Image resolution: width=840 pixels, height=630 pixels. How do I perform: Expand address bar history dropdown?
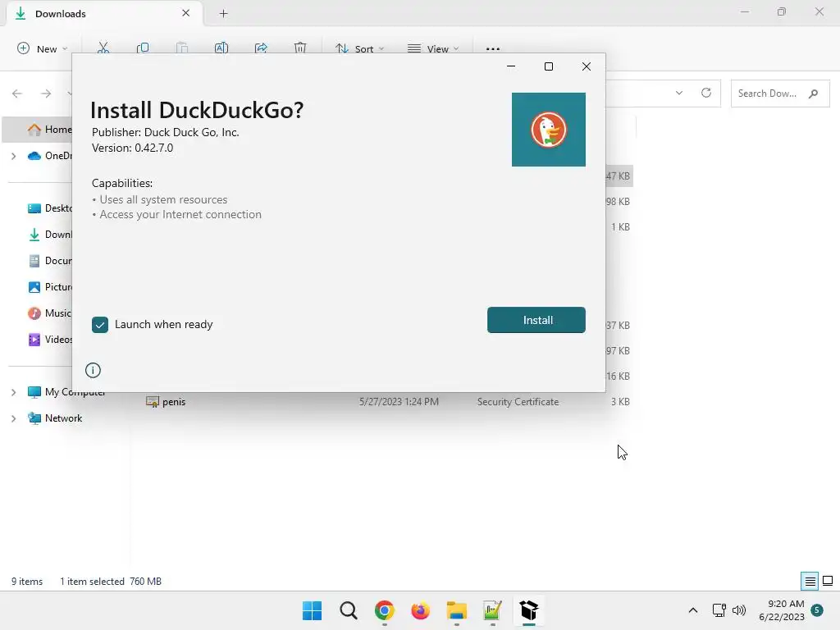coord(678,93)
